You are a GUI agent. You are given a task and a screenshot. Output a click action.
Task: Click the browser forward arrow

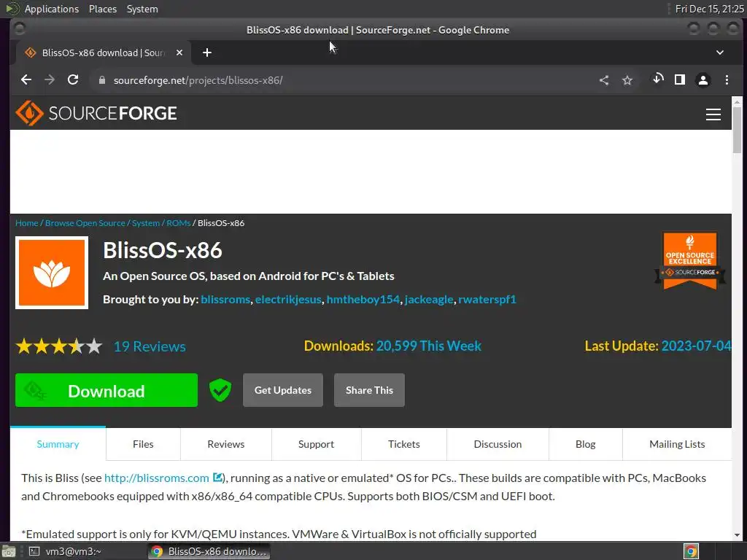pos(50,80)
